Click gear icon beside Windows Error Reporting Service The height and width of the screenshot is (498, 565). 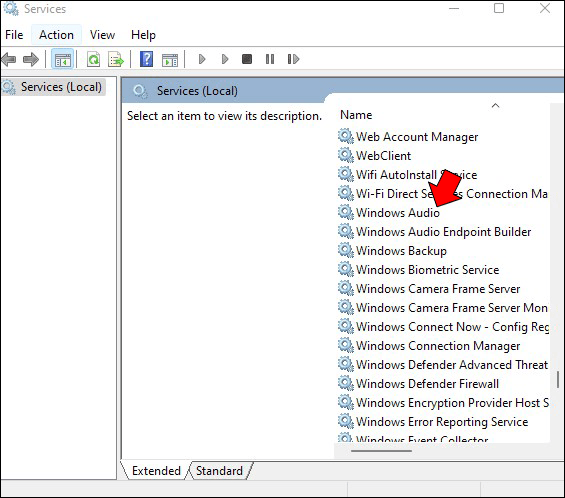tap(346, 421)
